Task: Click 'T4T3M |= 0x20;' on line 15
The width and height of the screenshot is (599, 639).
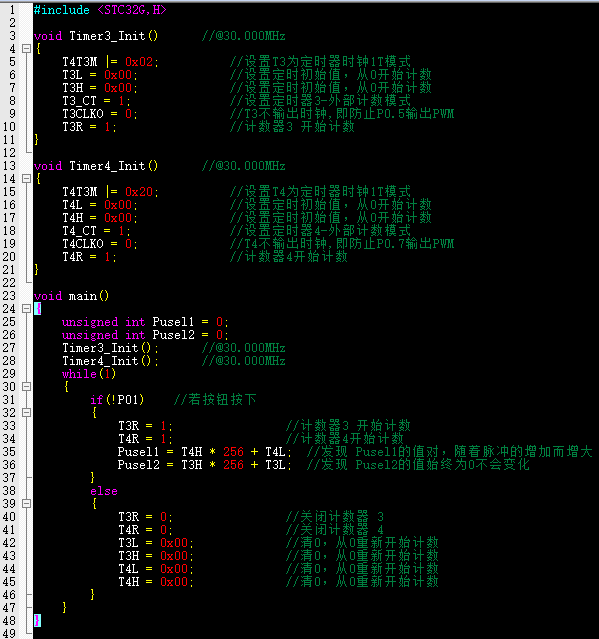Action: (110, 192)
